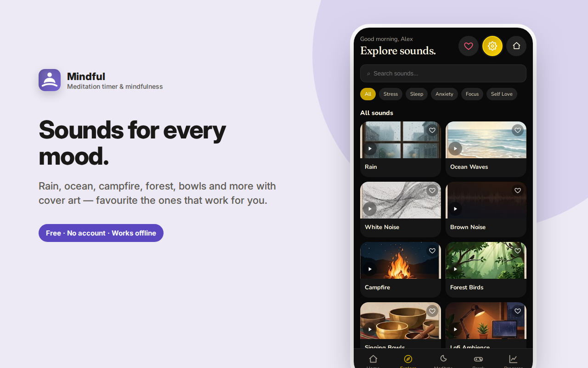Image resolution: width=588 pixels, height=368 pixels.
Task: Play the Brown Noise sound
Action: tap(455, 209)
